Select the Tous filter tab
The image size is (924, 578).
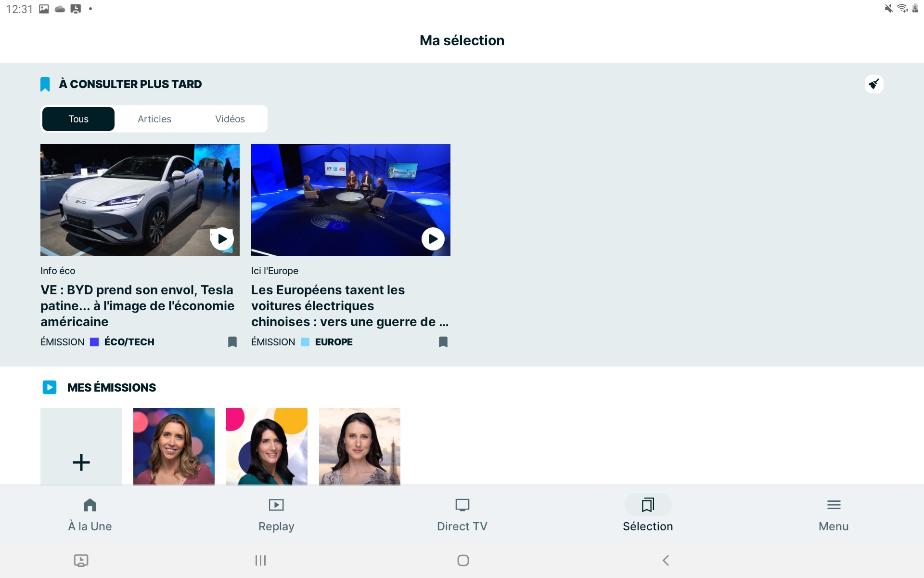[78, 119]
